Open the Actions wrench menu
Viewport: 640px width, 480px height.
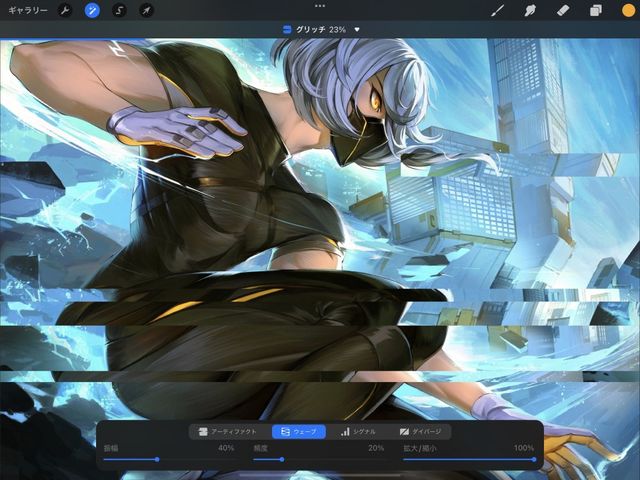(x=64, y=10)
